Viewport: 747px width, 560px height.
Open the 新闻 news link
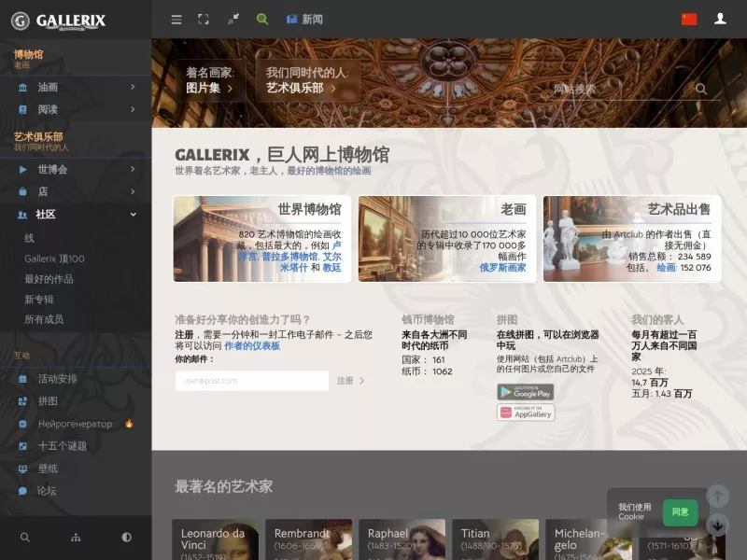pyautogui.click(x=305, y=19)
